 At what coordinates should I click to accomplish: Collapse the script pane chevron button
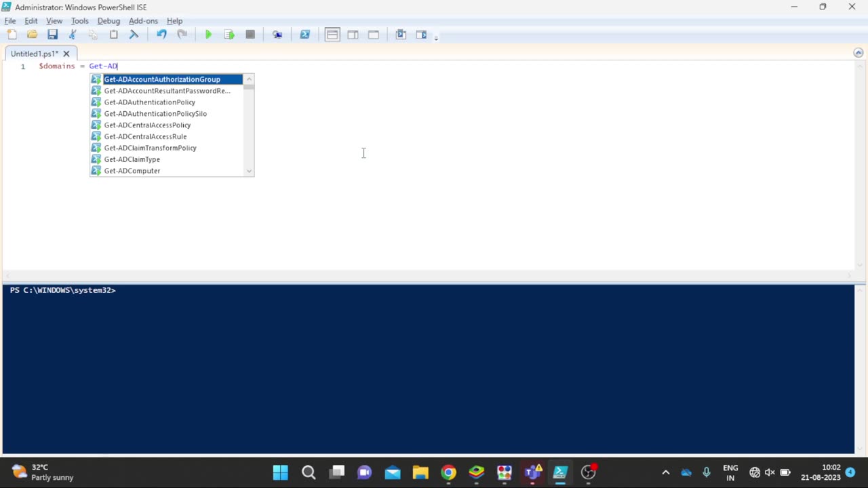(858, 53)
